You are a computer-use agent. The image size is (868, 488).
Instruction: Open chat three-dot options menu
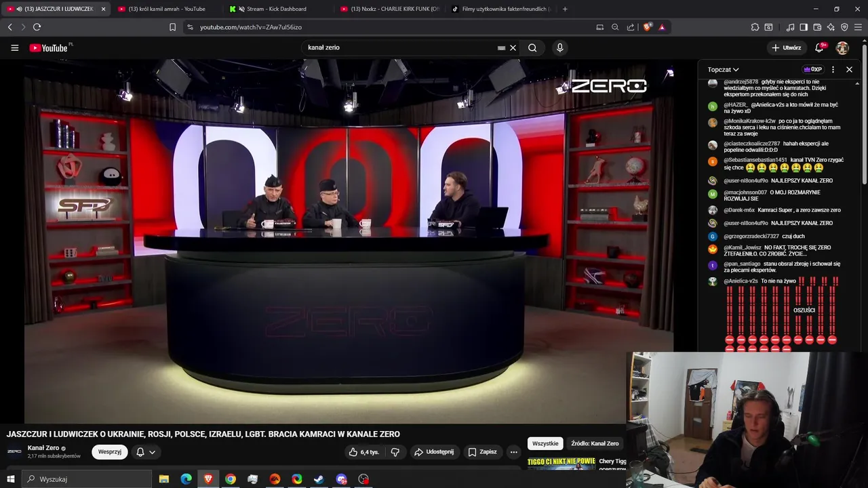point(833,69)
